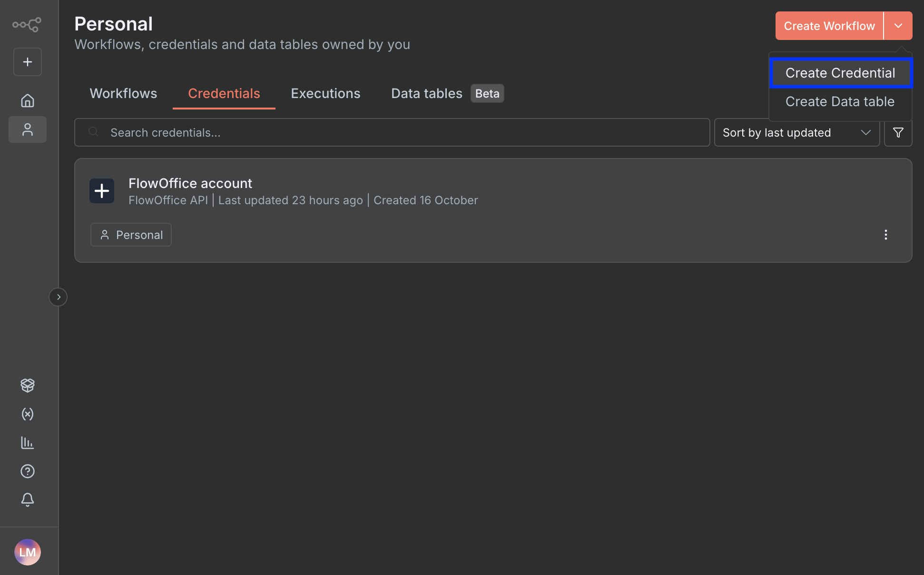The width and height of the screenshot is (924, 575).
Task: Open the insights bar chart icon
Action: point(28,443)
